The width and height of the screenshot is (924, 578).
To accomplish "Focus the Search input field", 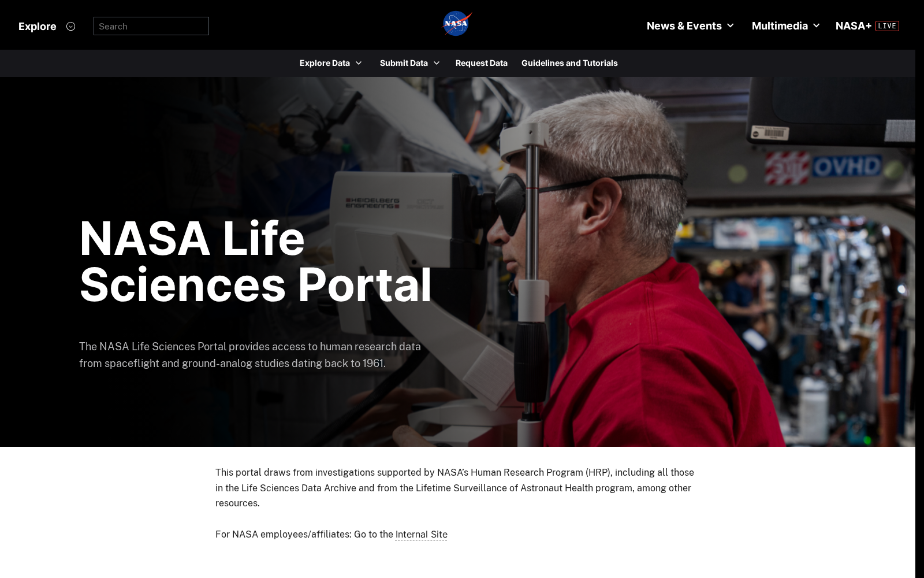I will pos(151,26).
